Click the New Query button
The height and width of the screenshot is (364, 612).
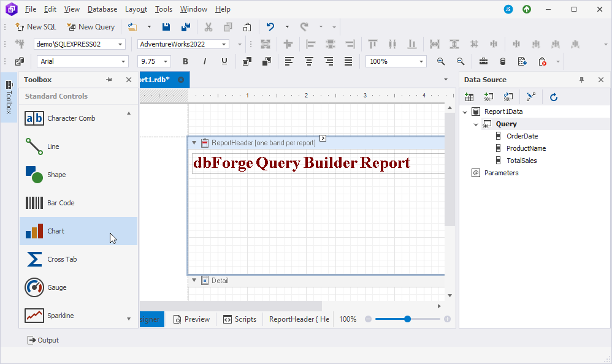pyautogui.click(x=91, y=27)
